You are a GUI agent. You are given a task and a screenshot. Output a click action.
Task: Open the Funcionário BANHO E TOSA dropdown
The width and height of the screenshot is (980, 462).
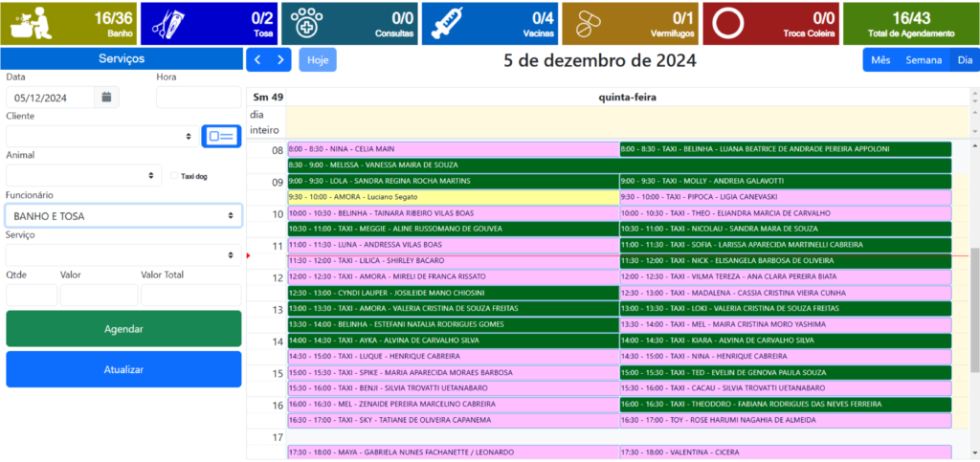tap(122, 216)
